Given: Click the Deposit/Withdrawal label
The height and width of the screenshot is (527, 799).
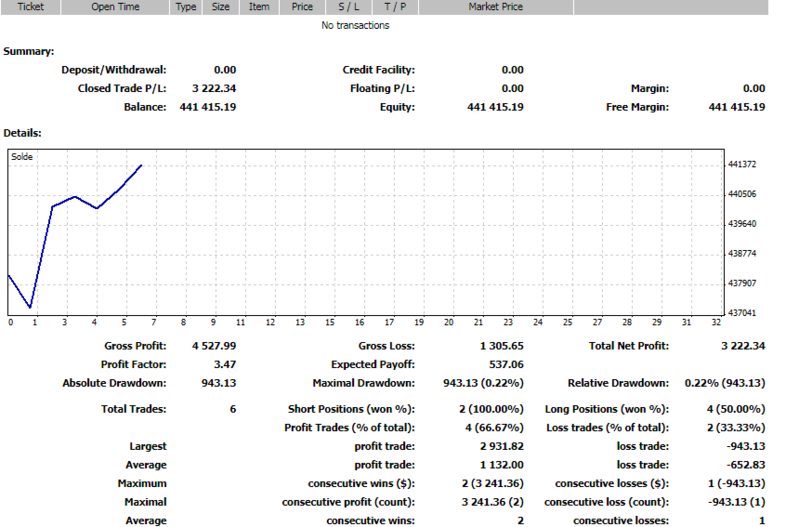Looking at the screenshot, I should (114, 70).
